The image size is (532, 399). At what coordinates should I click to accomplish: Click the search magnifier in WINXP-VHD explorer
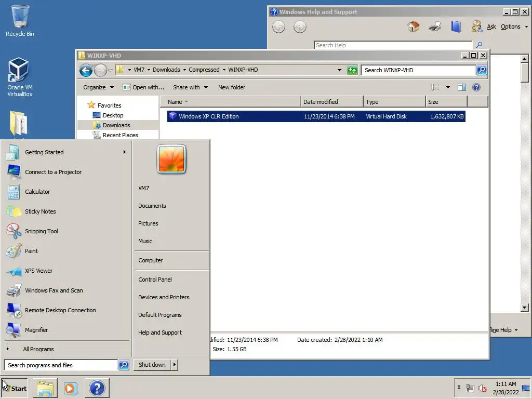point(482,70)
